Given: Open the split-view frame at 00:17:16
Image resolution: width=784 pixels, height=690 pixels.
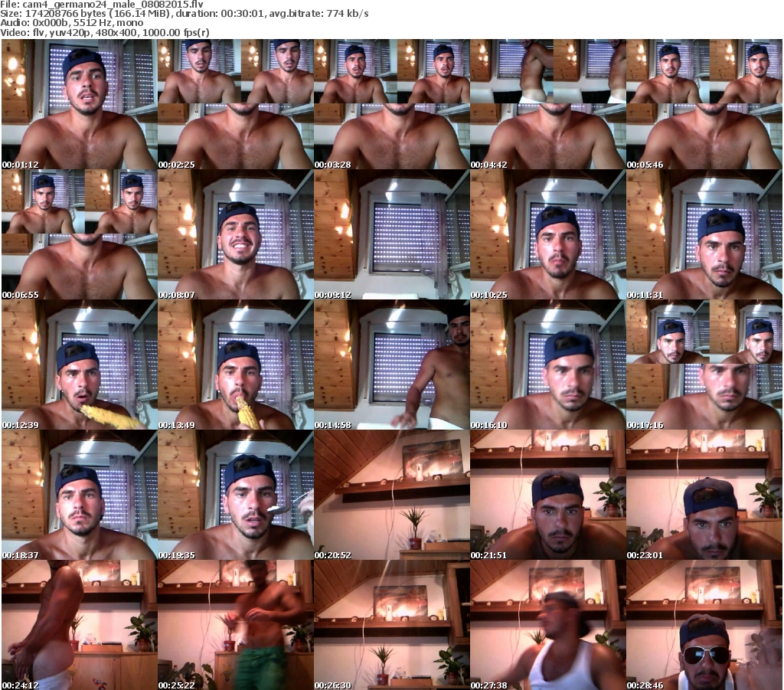Looking at the screenshot, I should click(x=704, y=365).
